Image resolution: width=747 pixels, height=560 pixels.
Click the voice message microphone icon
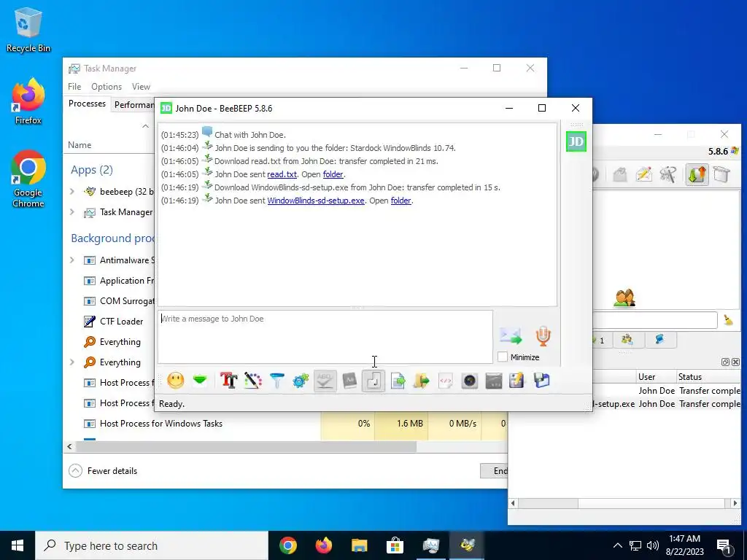point(543,335)
